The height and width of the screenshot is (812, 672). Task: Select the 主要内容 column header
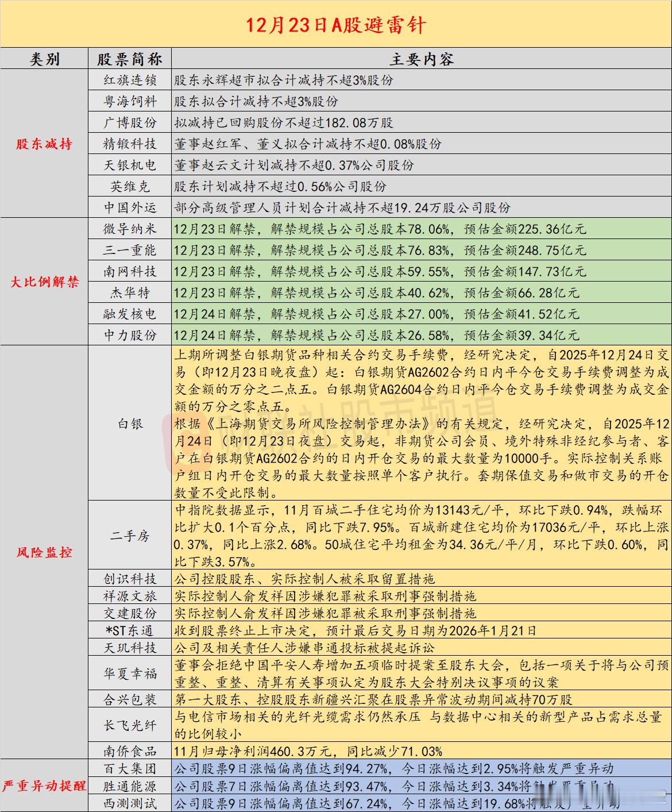[421, 57]
